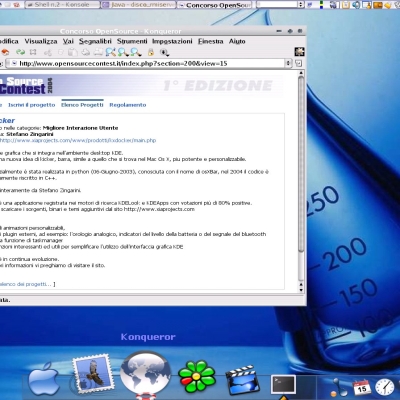This screenshot has height=400, width=400.
Task: Open the terminal screen icon in the dock
Action: 283,384
